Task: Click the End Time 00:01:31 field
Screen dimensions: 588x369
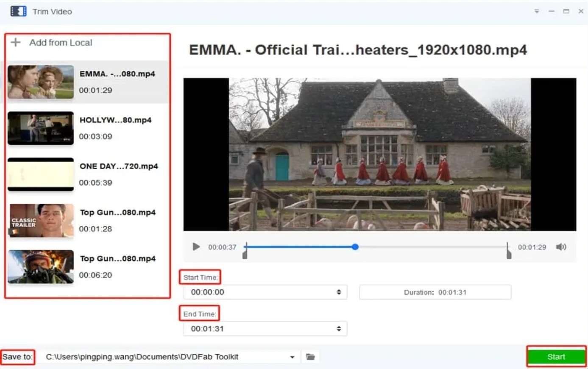Action: coord(265,329)
